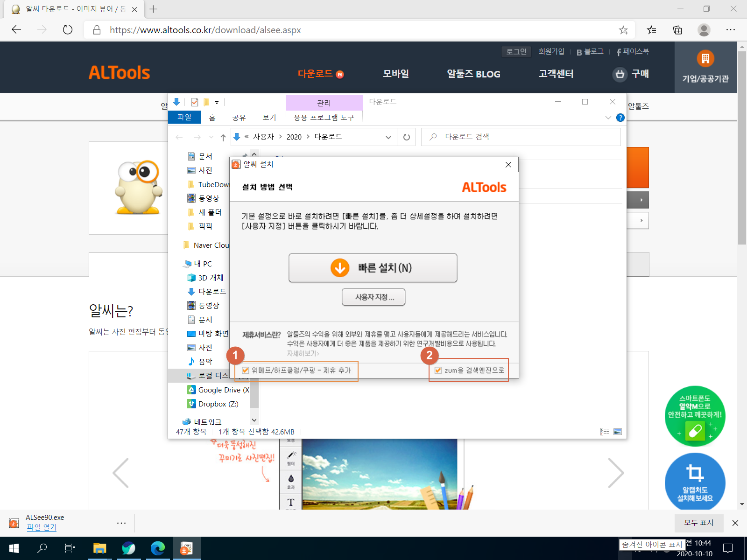The image size is (747, 560).
Task: Open the 페이스북 link
Action: click(633, 51)
